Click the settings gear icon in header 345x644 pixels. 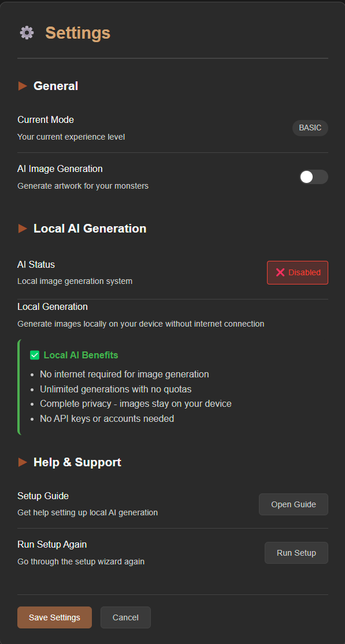point(26,33)
